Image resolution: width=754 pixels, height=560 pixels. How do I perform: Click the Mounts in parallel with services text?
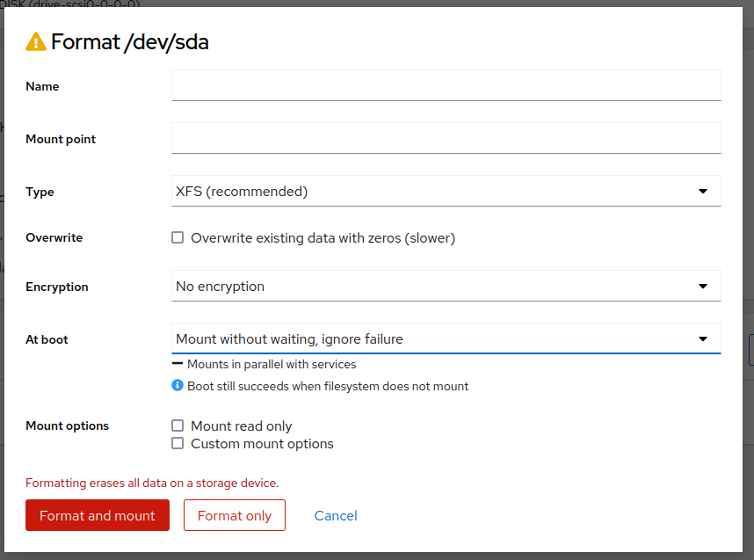pos(272,364)
